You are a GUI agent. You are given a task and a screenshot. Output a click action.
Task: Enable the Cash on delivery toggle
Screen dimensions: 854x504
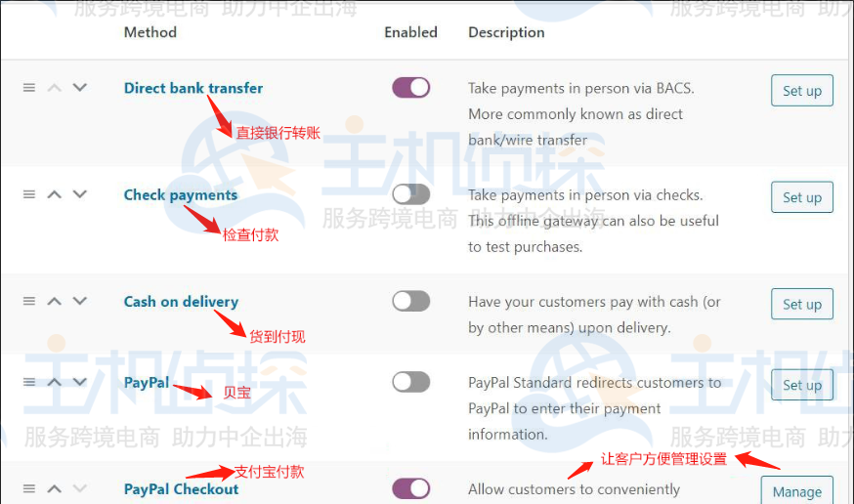pyautogui.click(x=411, y=301)
